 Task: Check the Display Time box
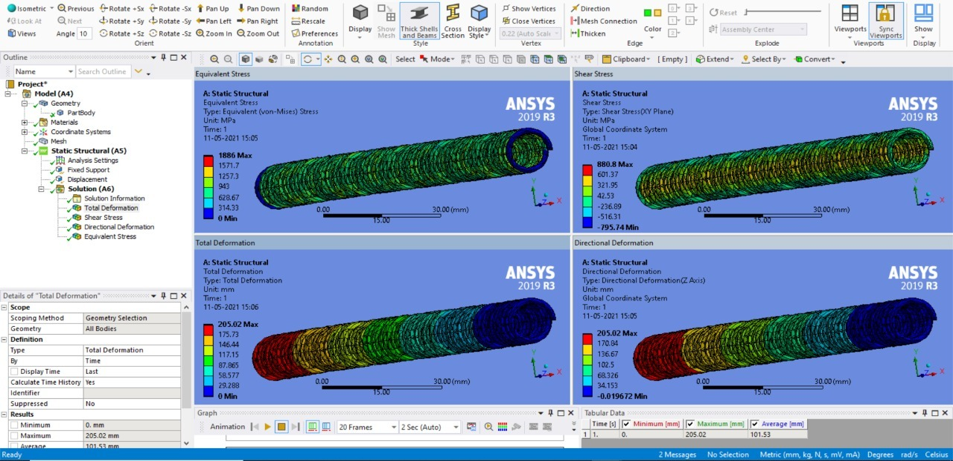point(14,372)
